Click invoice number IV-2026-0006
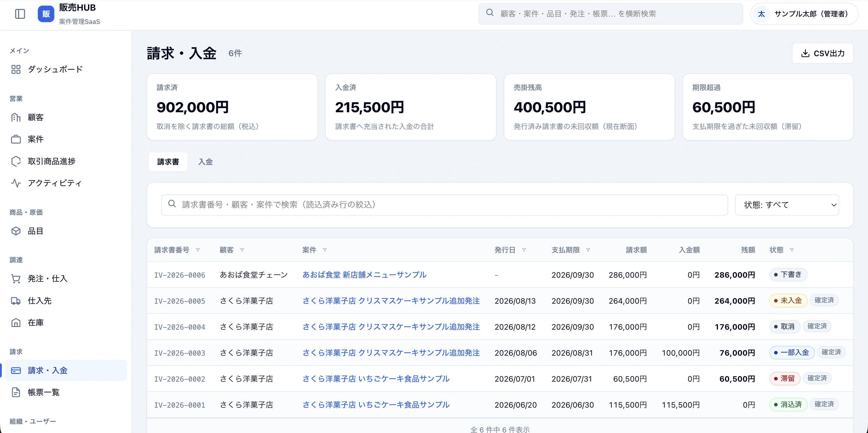The image size is (868, 433). pyautogui.click(x=180, y=275)
